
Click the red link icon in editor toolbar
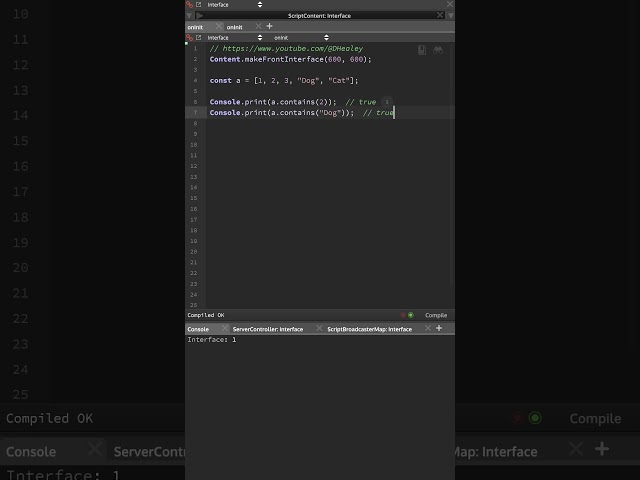[x=189, y=38]
